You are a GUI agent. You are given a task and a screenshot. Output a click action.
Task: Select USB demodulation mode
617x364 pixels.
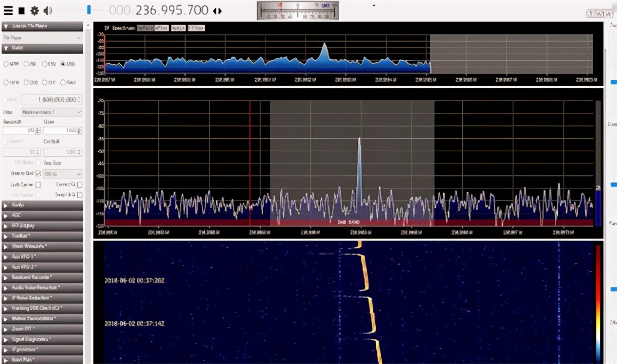pyautogui.click(x=67, y=64)
